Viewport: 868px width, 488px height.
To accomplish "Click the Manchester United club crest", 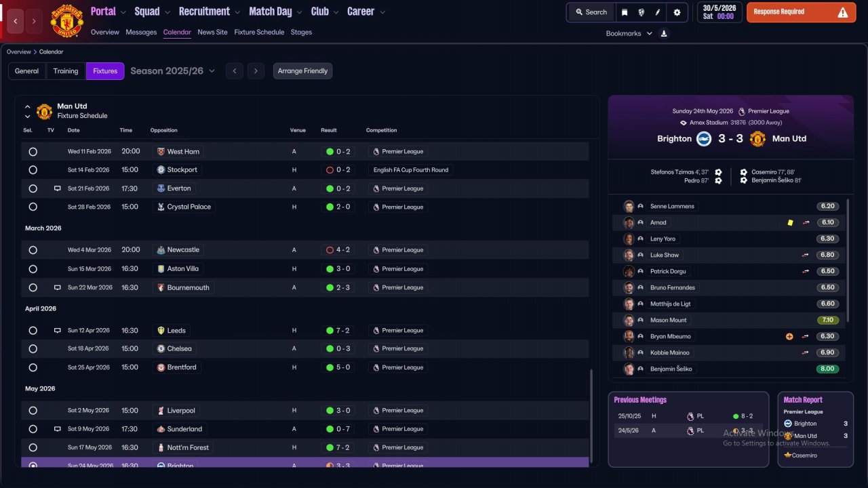I will click(67, 21).
